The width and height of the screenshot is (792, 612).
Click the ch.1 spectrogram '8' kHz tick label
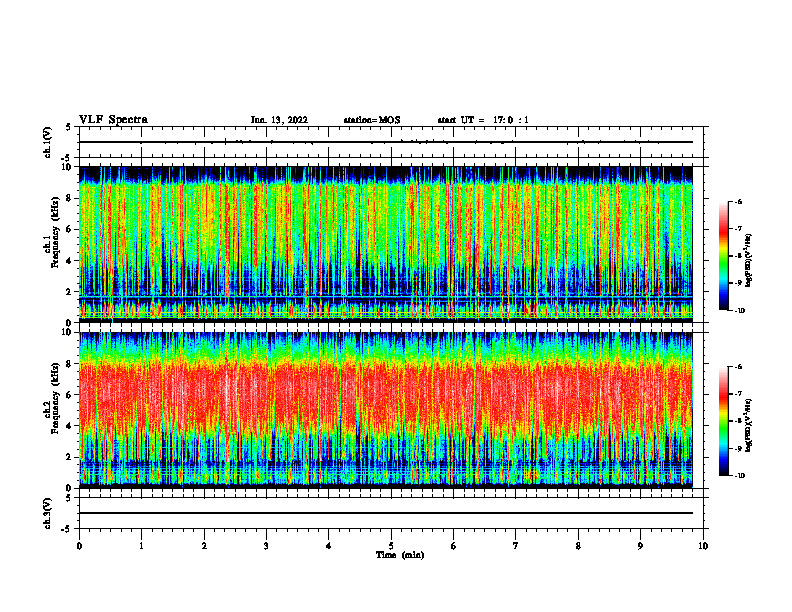click(70, 198)
